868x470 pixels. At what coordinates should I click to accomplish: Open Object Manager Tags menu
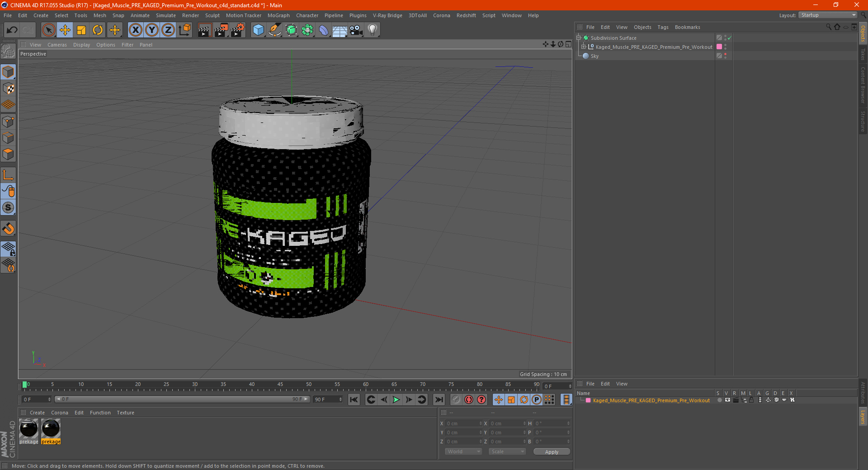pyautogui.click(x=663, y=27)
